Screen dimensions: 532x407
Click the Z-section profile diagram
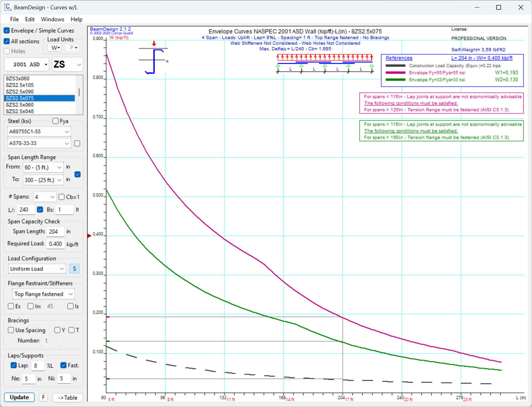pos(154,60)
